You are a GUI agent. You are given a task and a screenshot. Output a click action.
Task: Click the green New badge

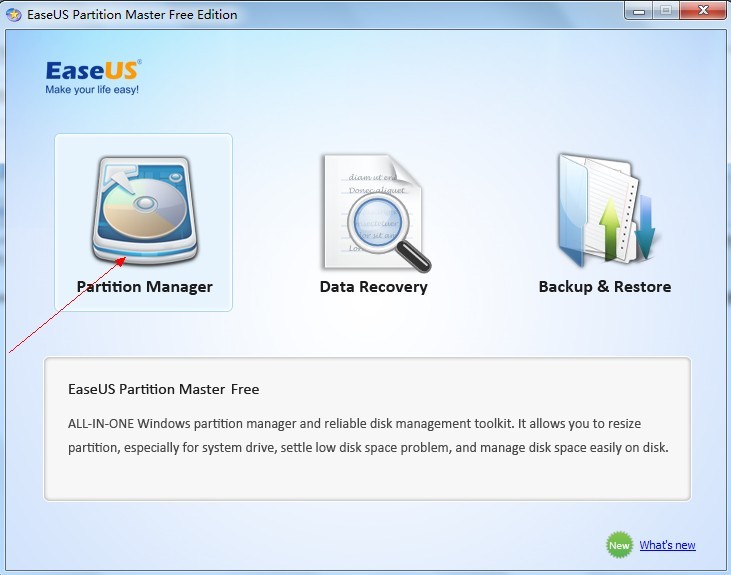(x=619, y=545)
